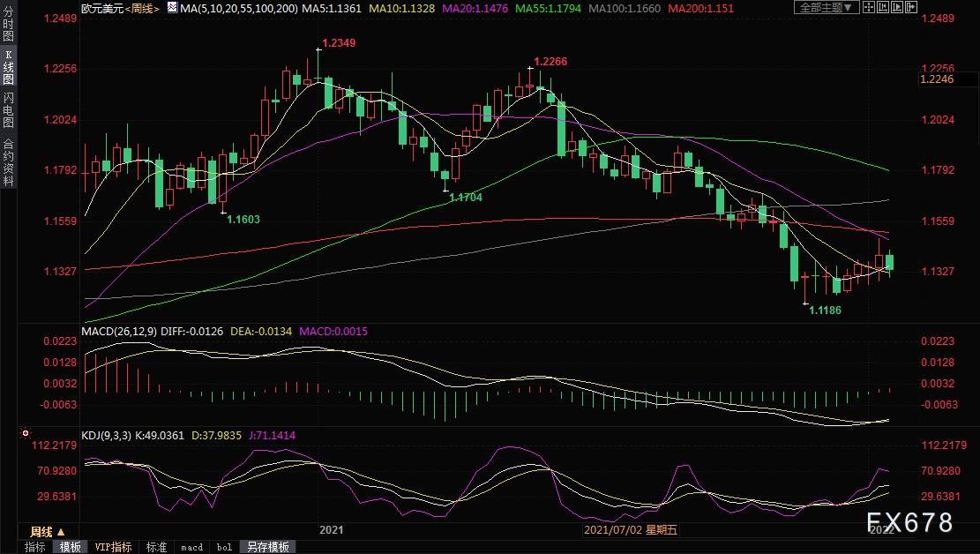
Task: Click the crosshair cursor icon
Action: tap(869, 8)
